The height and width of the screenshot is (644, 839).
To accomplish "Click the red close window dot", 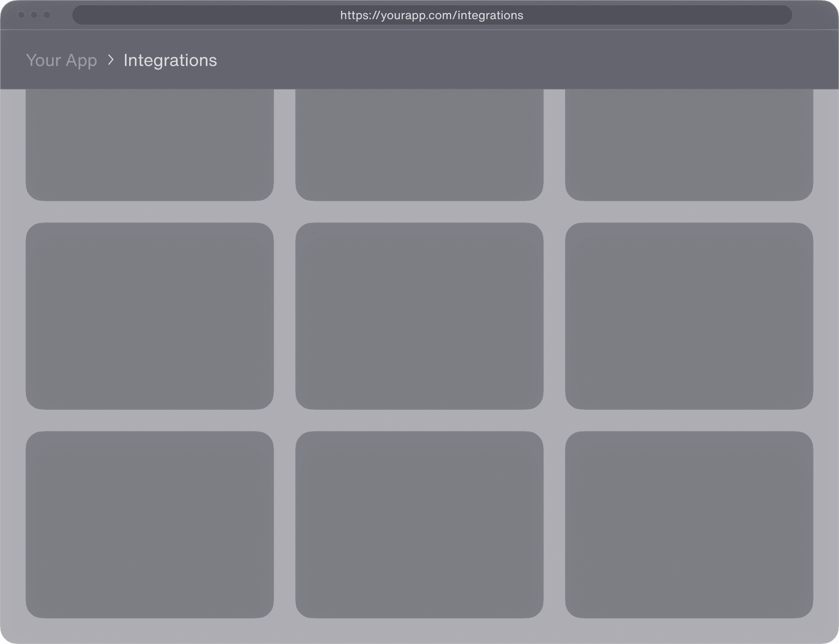I will (x=22, y=15).
